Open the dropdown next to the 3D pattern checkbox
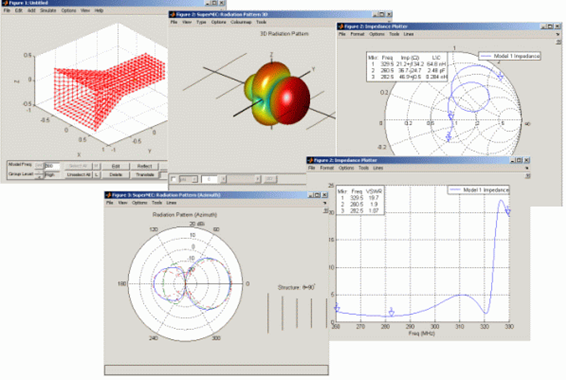Viewport: 568px width, 387px height. tap(188, 179)
